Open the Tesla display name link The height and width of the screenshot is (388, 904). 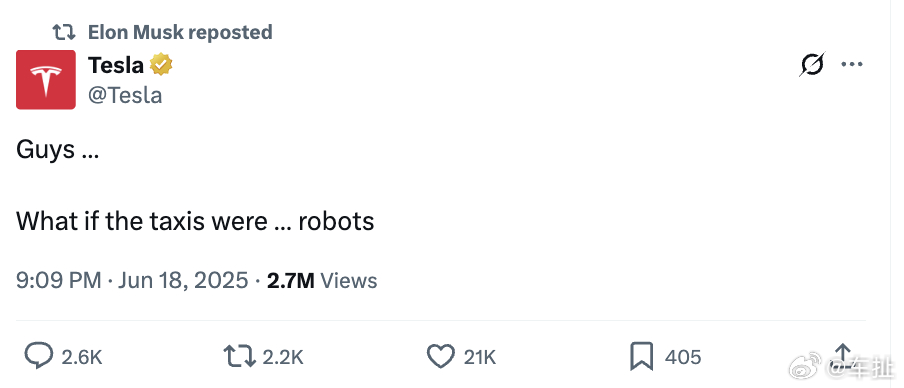point(116,65)
